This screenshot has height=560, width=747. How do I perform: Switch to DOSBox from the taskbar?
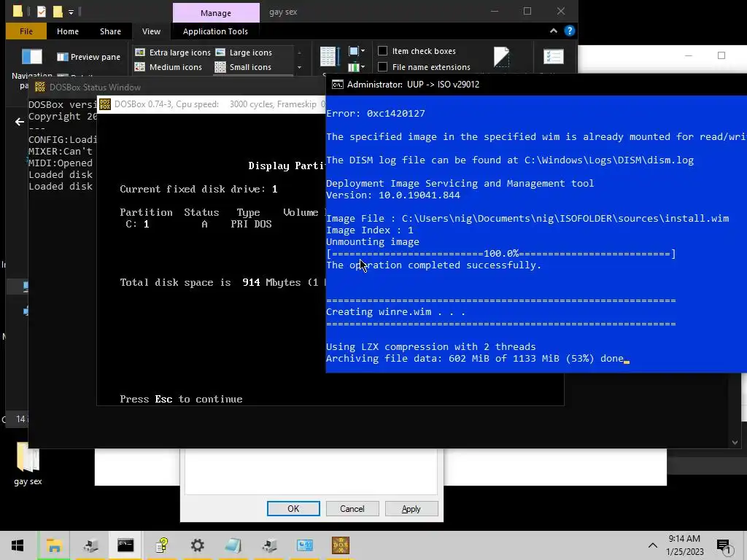coord(341,545)
